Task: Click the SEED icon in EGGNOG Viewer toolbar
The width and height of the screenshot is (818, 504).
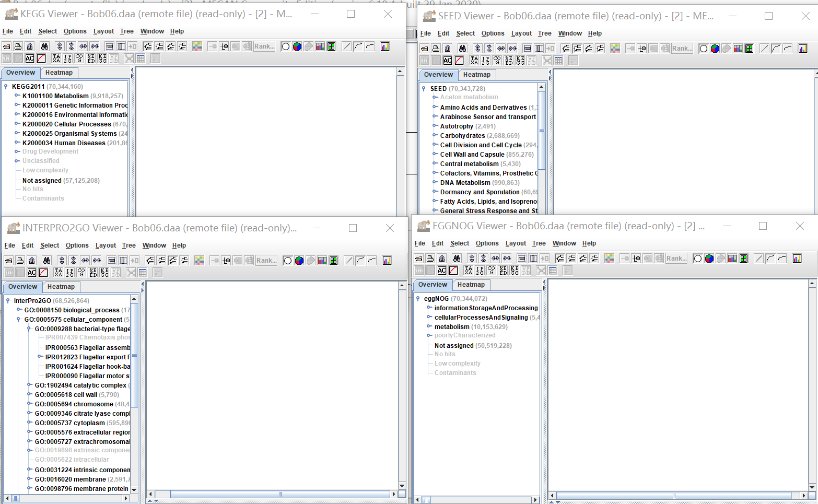Action: click(503, 271)
